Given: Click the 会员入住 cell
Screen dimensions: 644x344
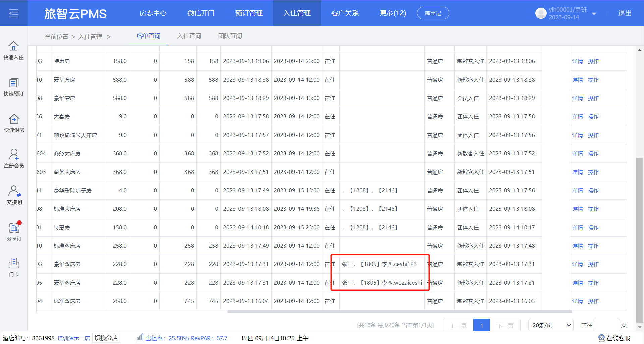Looking at the screenshot, I should click(470, 98).
